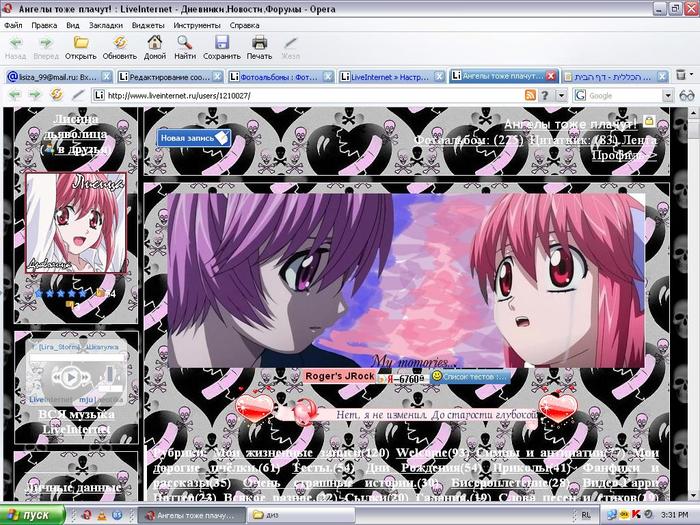Close the Фотоальбомы tab
The height and width of the screenshot is (525, 700).
328,77
